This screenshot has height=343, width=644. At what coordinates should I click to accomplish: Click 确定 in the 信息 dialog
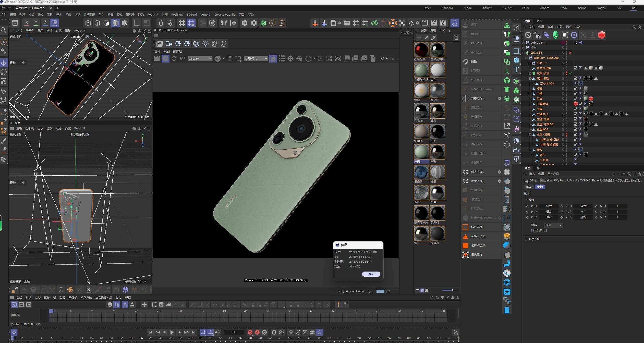[371, 274]
